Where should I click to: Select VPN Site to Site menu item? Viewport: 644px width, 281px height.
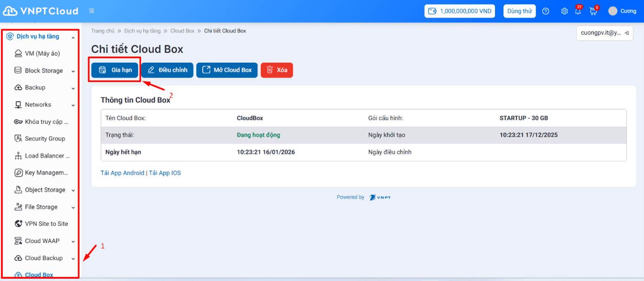coord(46,224)
